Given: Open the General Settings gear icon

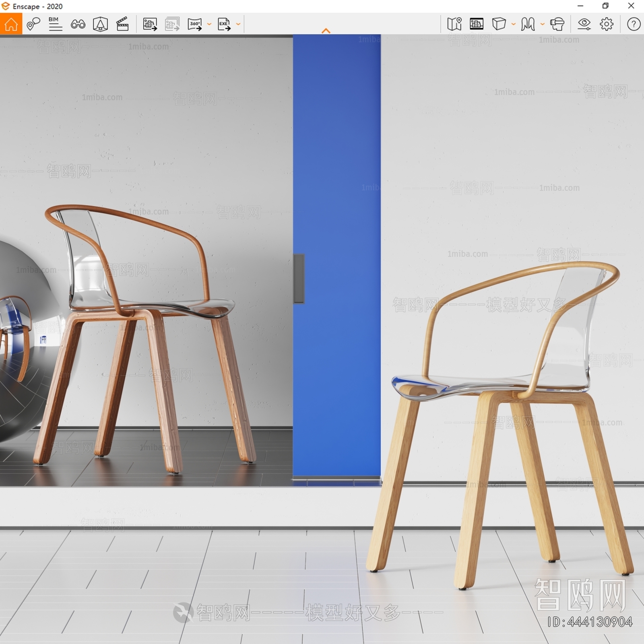Looking at the screenshot, I should point(607,24).
